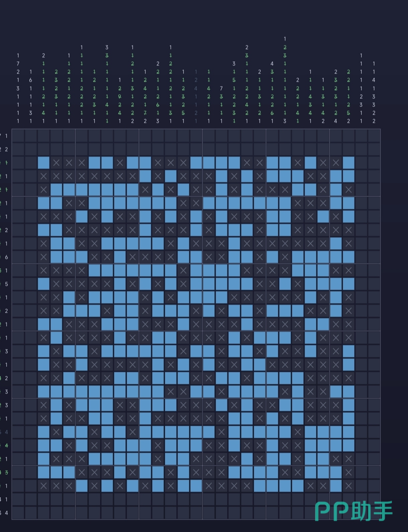Click the dimmed gray "5 4" row clue
Viewport: 408px width, 532px height.
pyautogui.click(x=4, y=432)
